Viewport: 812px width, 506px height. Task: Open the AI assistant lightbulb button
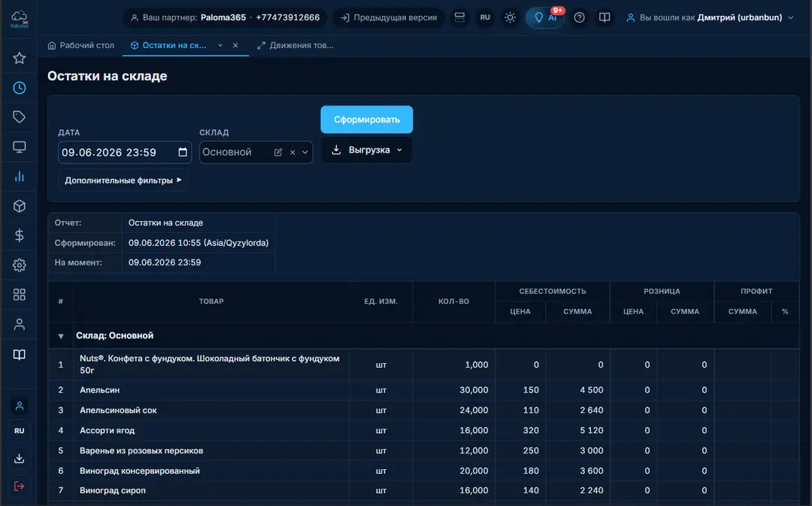point(545,17)
